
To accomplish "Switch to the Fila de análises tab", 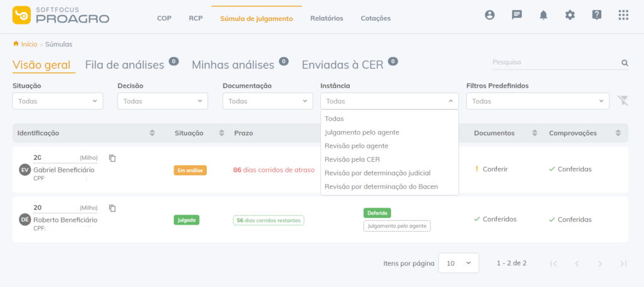I will point(125,65).
